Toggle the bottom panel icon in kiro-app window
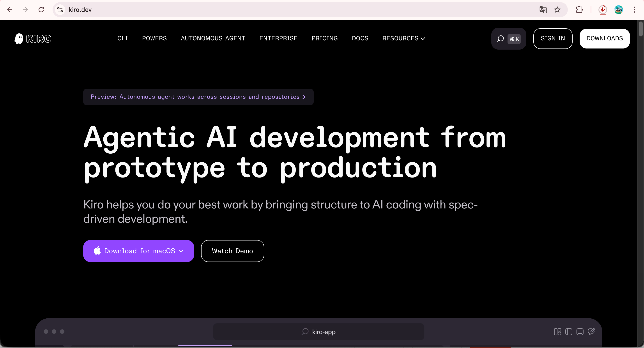 tap(580, 332)
